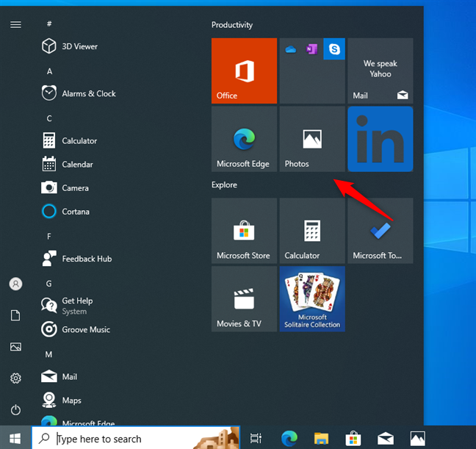Select the Productivity group title
The width and height of the screenshot is (476, 449).
(x=232, y=25)
